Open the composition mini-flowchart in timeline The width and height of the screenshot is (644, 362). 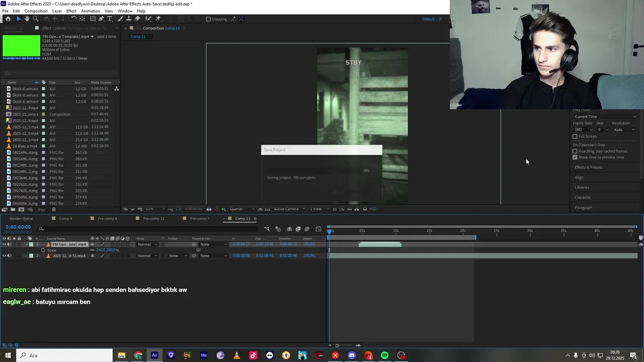click(x=267, y=229)
